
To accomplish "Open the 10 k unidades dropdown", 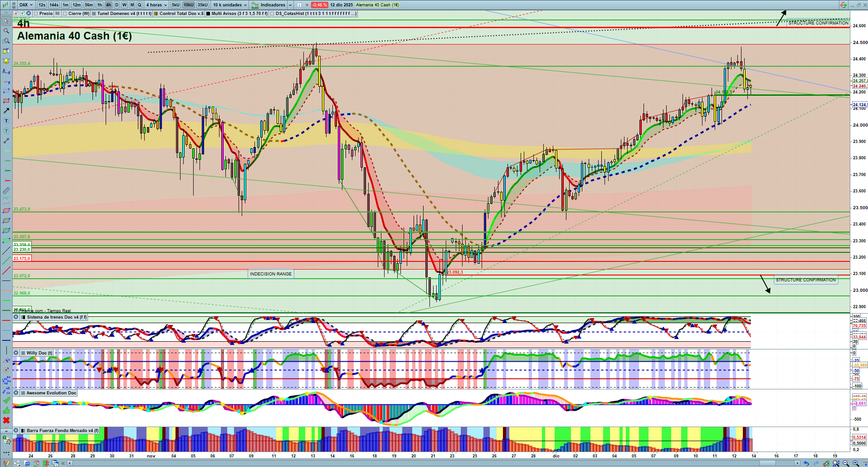I will click(x=230, y=5).
